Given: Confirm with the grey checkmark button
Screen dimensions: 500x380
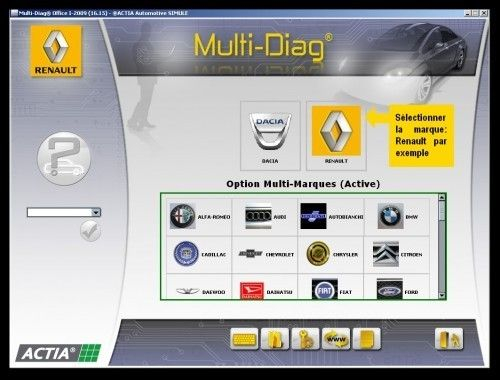Looking at the screenshot, I should 90,231.
